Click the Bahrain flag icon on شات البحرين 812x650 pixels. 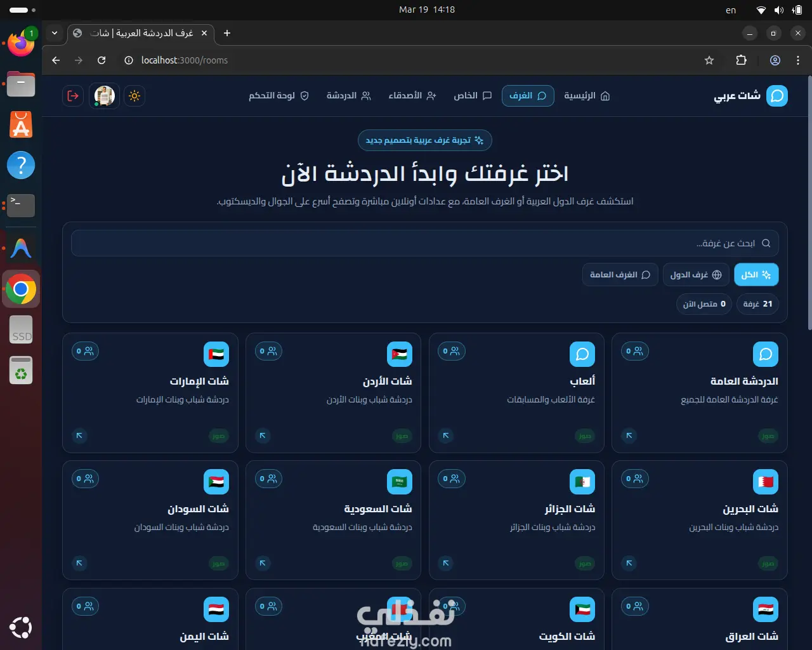click(x=766, y=482)
